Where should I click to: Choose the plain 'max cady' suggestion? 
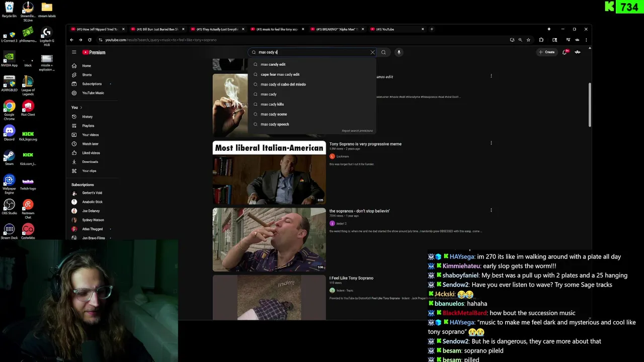312,94
